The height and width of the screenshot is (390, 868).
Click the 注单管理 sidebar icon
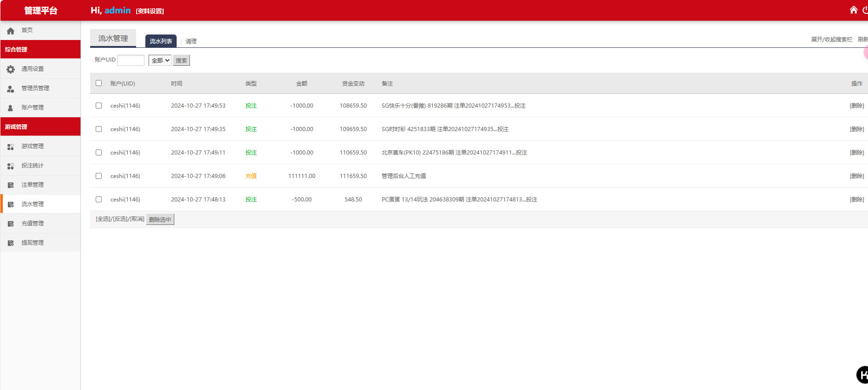pos(11,185)
